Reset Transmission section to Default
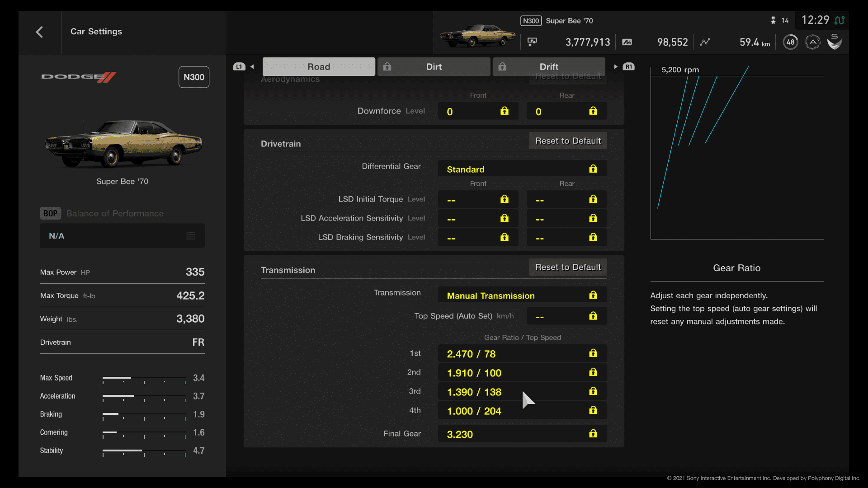 (567, 267)
